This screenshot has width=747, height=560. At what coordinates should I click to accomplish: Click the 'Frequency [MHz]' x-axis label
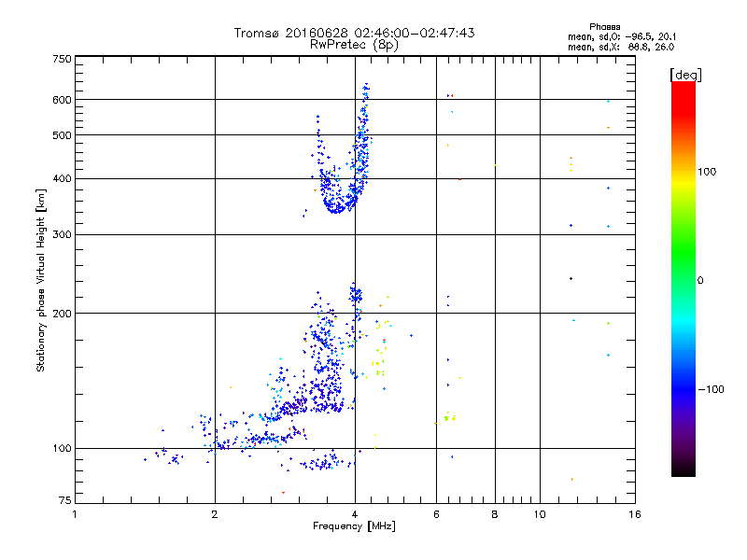click(x=354, y=526)
